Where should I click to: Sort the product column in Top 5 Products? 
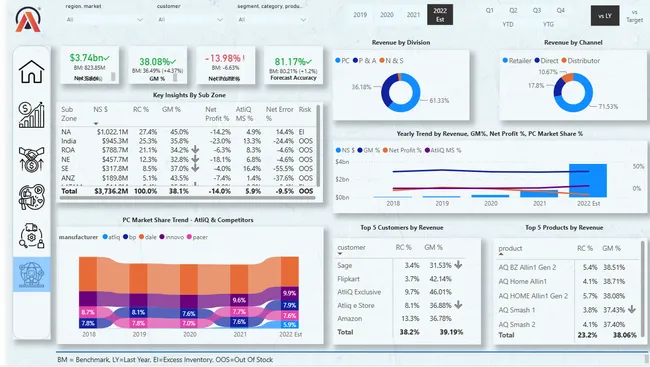(501, 254)
